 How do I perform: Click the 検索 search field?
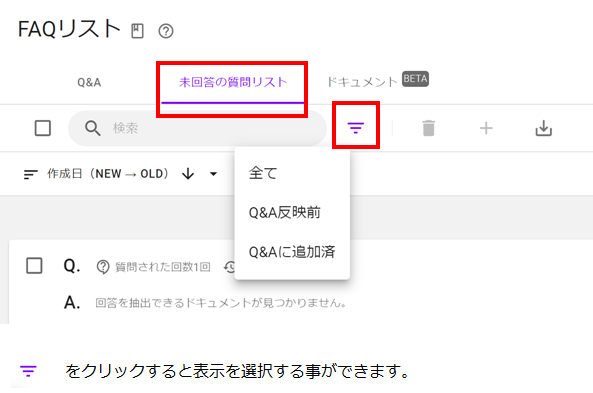[x=197, y=128]
